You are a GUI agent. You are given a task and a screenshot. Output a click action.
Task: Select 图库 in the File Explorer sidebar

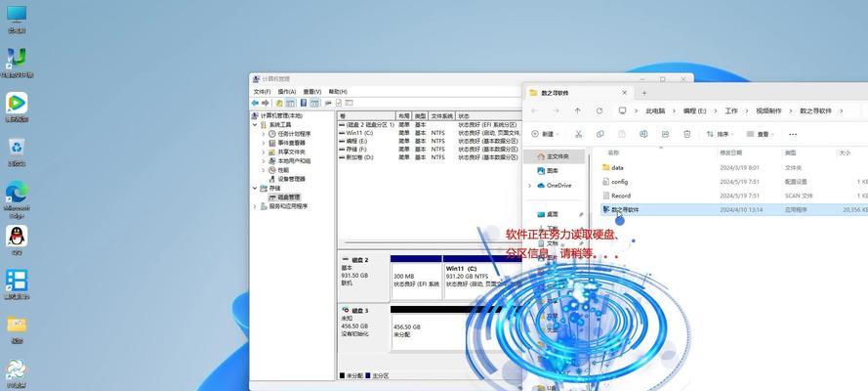pyautogui.click(x=548, y=171)
